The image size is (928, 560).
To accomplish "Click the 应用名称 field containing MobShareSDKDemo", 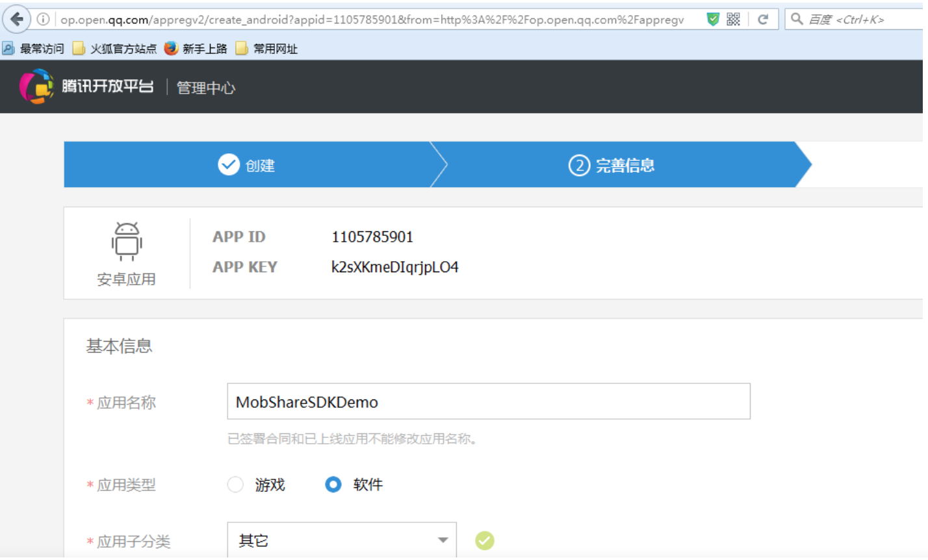I will point(488,401).
